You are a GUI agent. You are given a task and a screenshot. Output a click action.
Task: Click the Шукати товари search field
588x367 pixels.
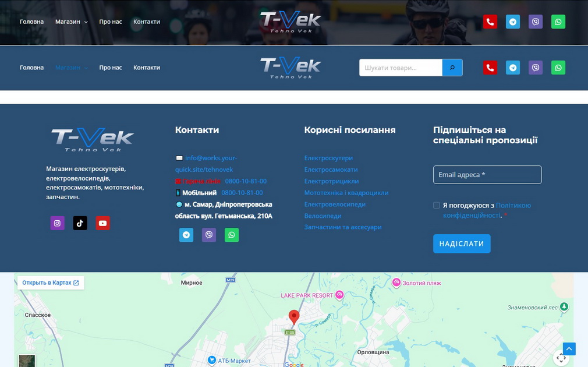(401, 68)
